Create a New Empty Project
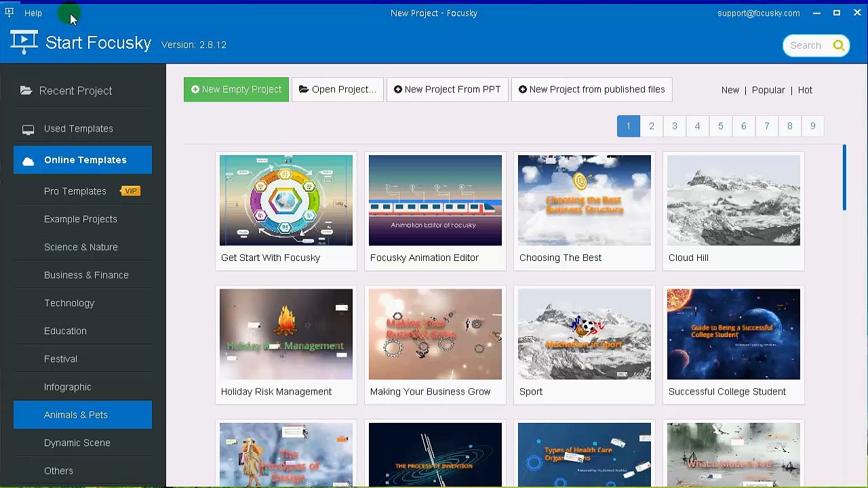The width and height of the screenshot is (868, 488). [236, 89]
